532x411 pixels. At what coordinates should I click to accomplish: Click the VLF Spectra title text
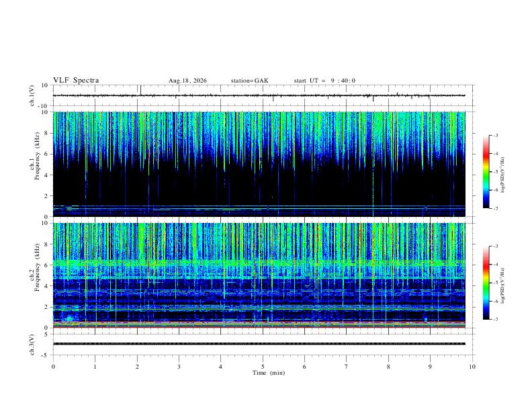(x=76, y=81)
